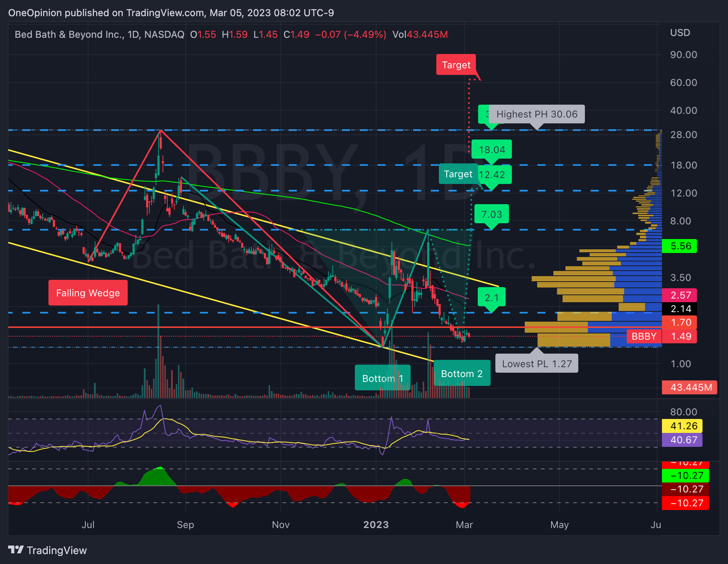Screen dimensions: 728x564
Task: Click the BBBY ticker tag on price axis
Action: click(644, 336)
